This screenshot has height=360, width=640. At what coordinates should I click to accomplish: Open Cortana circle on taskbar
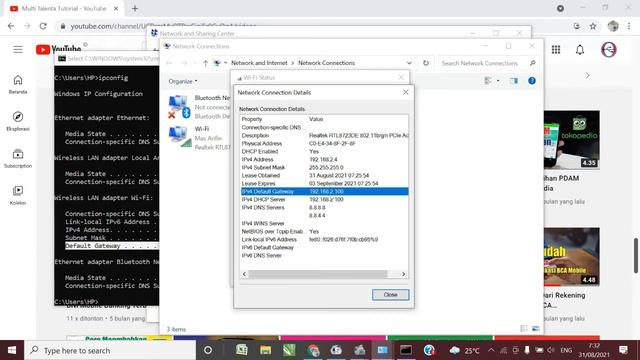[x=208, y=350]
